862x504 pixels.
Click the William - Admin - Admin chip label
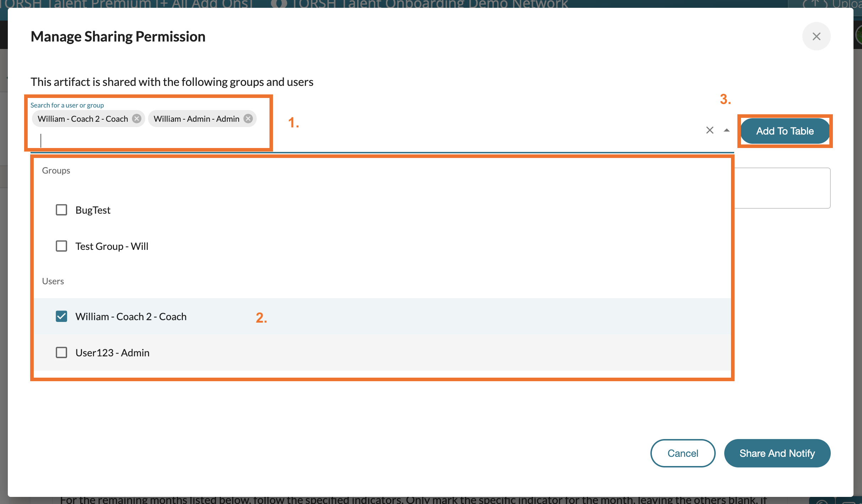(196, 119)
